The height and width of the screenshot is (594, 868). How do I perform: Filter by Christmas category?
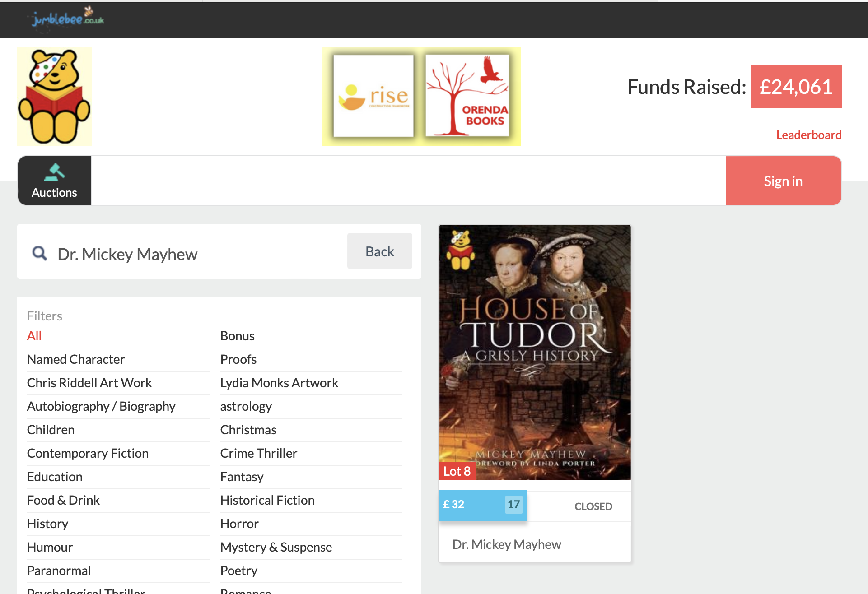(x=248, y=430)
